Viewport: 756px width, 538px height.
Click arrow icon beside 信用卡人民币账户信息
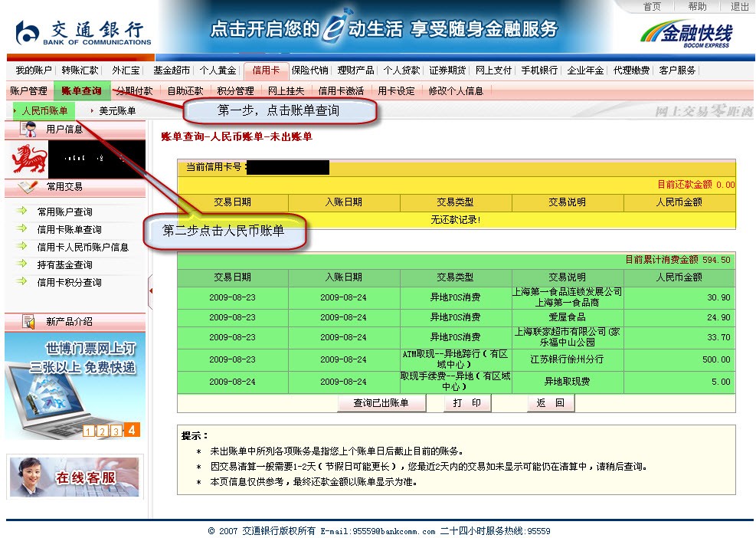[x=21, y=246]
